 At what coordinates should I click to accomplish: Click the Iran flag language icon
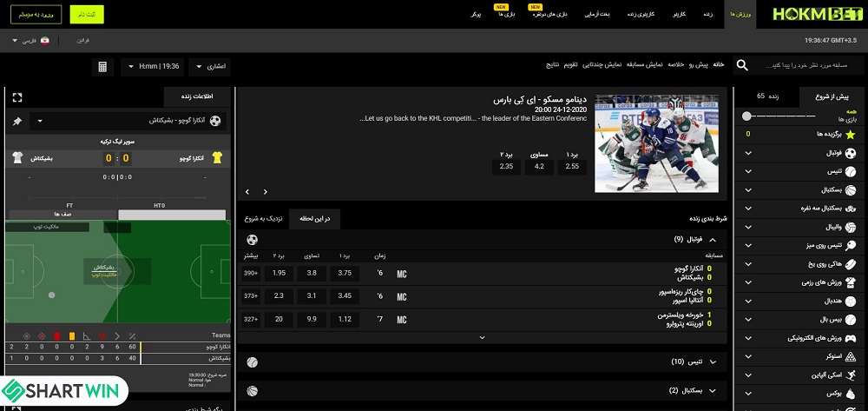pos(45,41)
